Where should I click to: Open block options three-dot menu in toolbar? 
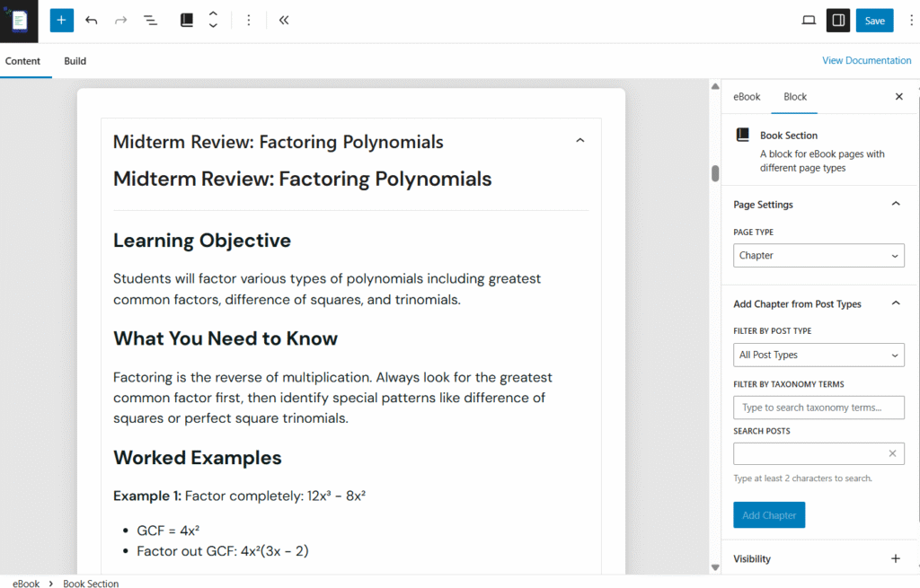tap(249, 21)
